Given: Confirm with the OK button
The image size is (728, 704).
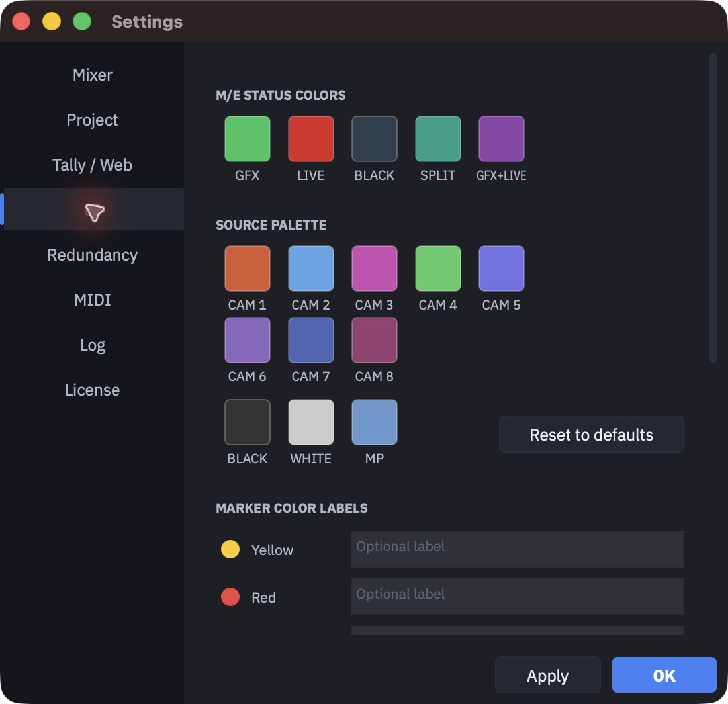Looking at the screenshot, I should (x=664, y=676).
